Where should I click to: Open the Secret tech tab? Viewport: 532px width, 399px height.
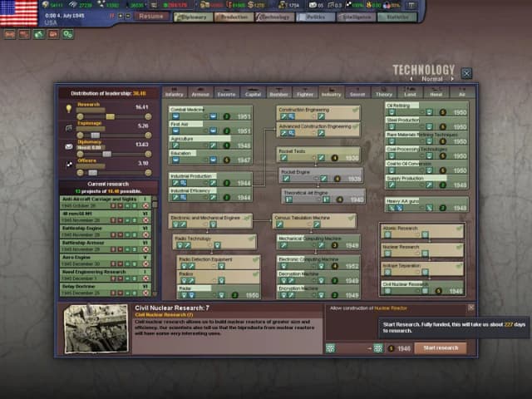357,92
